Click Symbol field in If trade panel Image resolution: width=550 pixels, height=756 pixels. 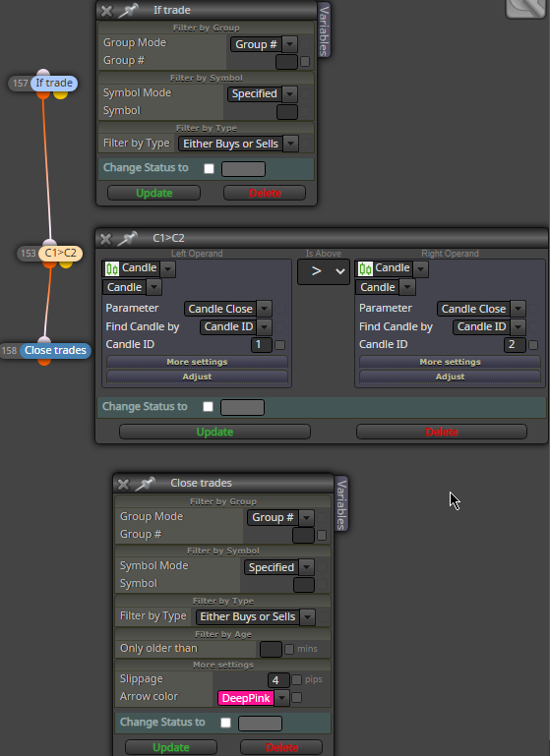(287, 112)
